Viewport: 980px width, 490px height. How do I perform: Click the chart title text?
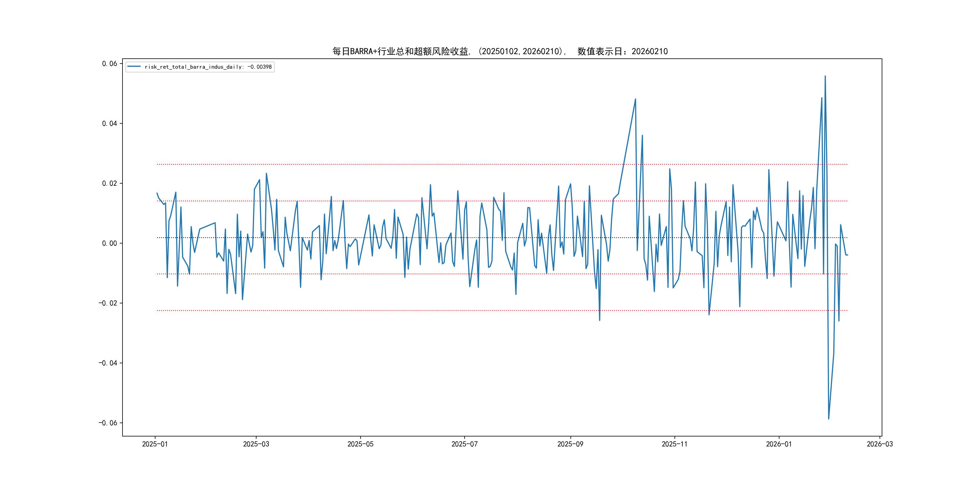(500, 51)
